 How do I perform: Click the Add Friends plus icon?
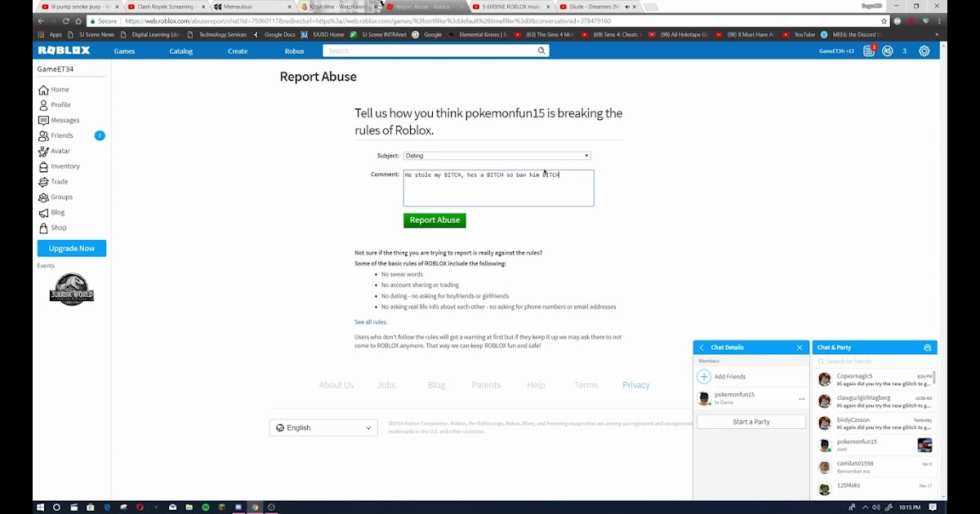704,376
